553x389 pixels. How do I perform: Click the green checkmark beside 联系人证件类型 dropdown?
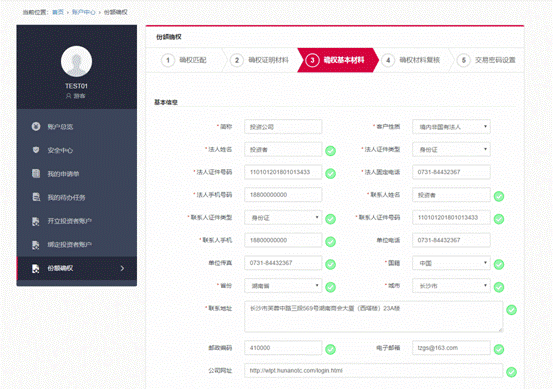(x=330, y=219)
